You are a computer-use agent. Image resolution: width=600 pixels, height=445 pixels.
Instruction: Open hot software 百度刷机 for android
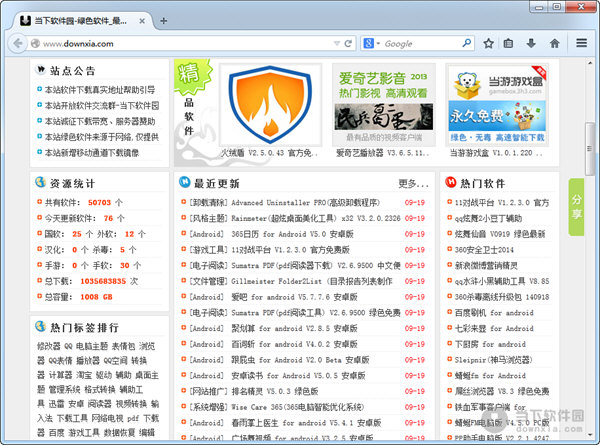(x=494, y=313)
